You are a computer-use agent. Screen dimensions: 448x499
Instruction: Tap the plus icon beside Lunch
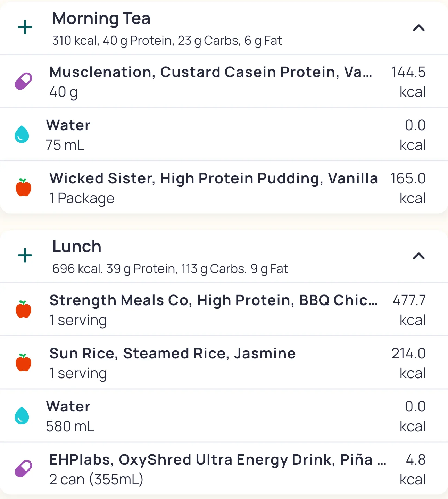pyautogui.click(x=25, y=256)
